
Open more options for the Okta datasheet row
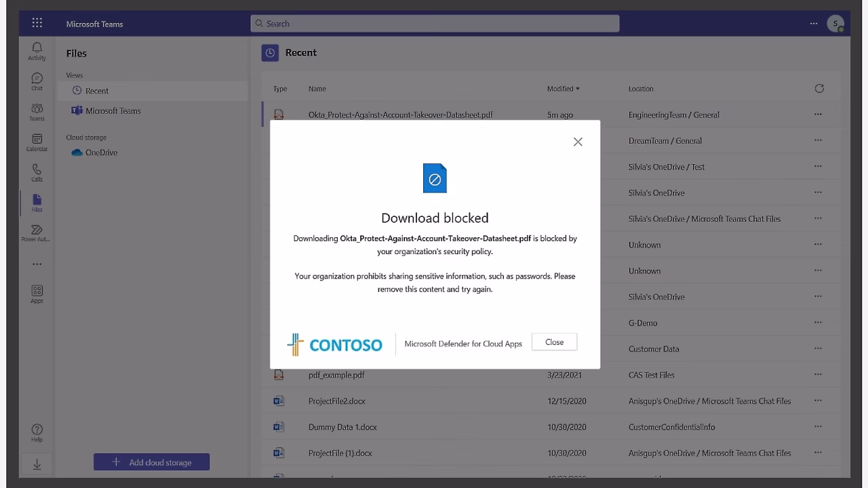[818, 115]
